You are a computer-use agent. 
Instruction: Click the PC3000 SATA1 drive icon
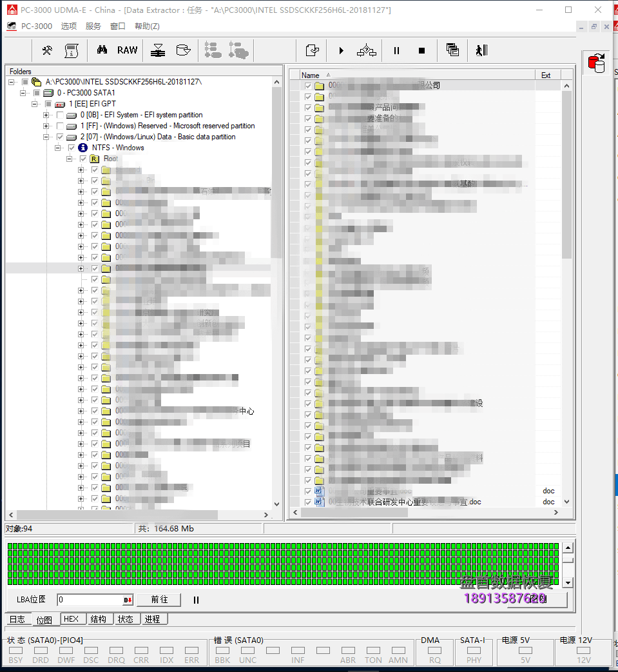[48, 93]
